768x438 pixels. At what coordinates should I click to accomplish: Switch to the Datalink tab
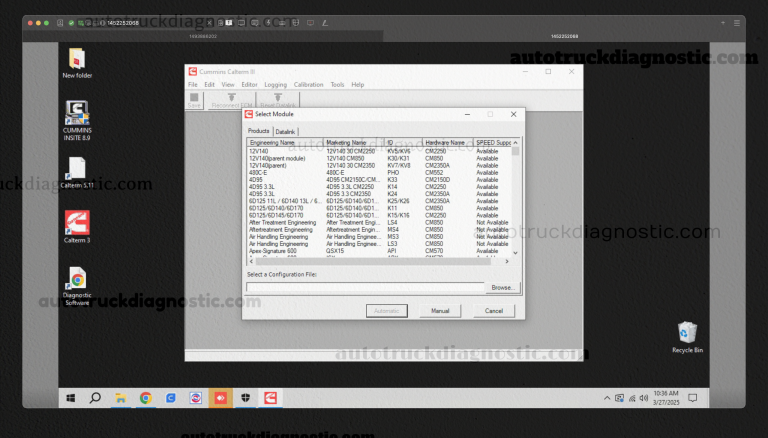[285, 132]
